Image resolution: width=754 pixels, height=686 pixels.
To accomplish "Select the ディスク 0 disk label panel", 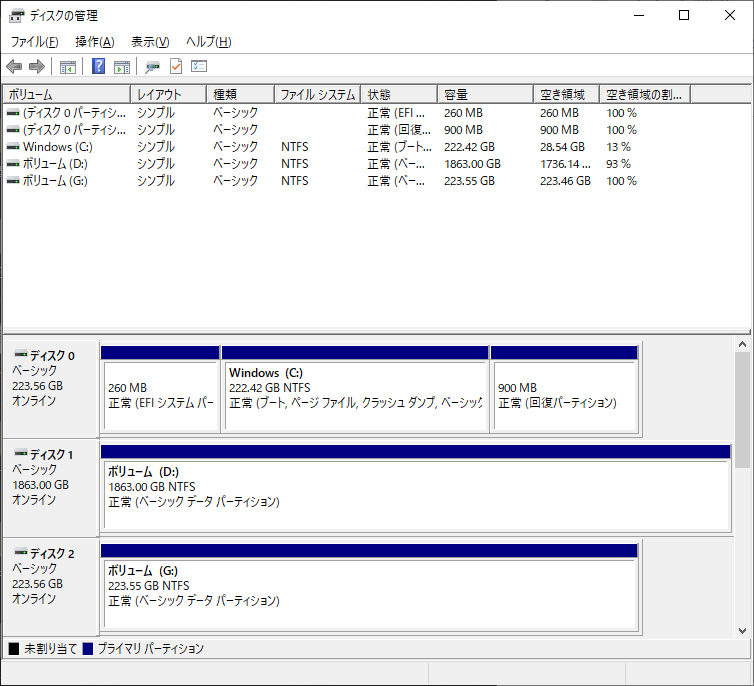I will 51,389.
